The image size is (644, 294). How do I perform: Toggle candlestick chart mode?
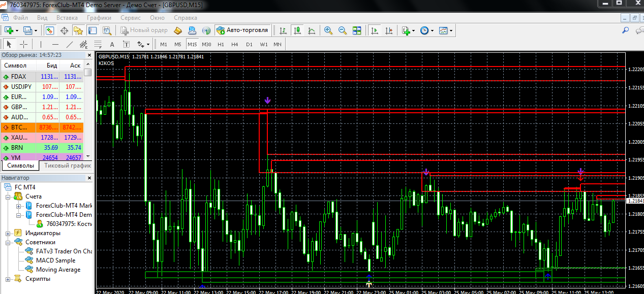(297, 30)
